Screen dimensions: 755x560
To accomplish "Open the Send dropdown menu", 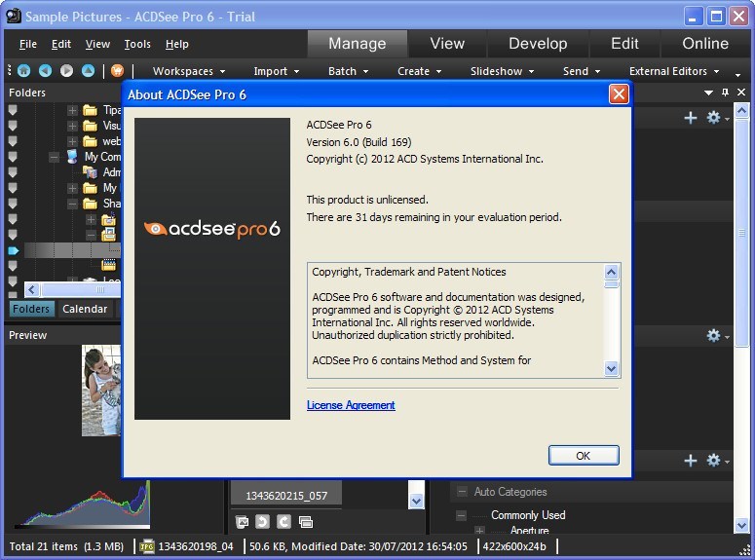I will point(582,71).
